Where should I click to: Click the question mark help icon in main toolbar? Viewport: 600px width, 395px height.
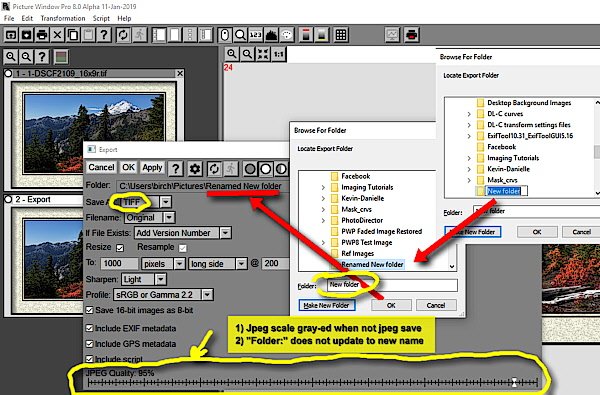coord(104,35)
